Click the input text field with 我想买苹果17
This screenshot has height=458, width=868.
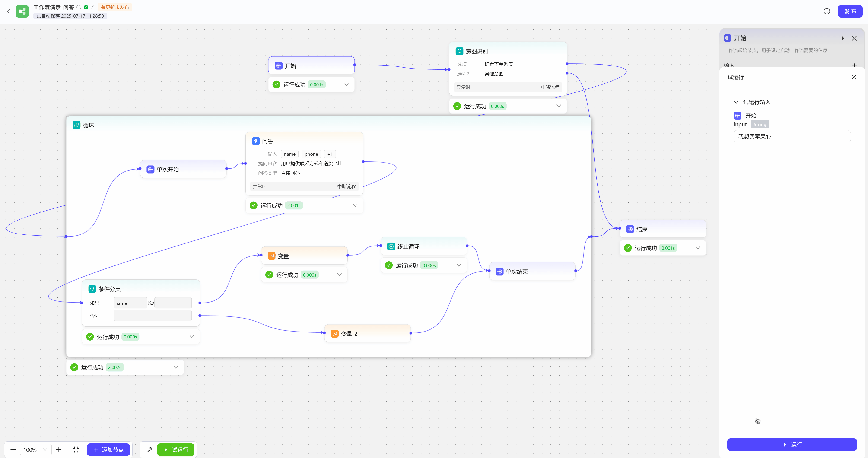click(x=792, y=136)
